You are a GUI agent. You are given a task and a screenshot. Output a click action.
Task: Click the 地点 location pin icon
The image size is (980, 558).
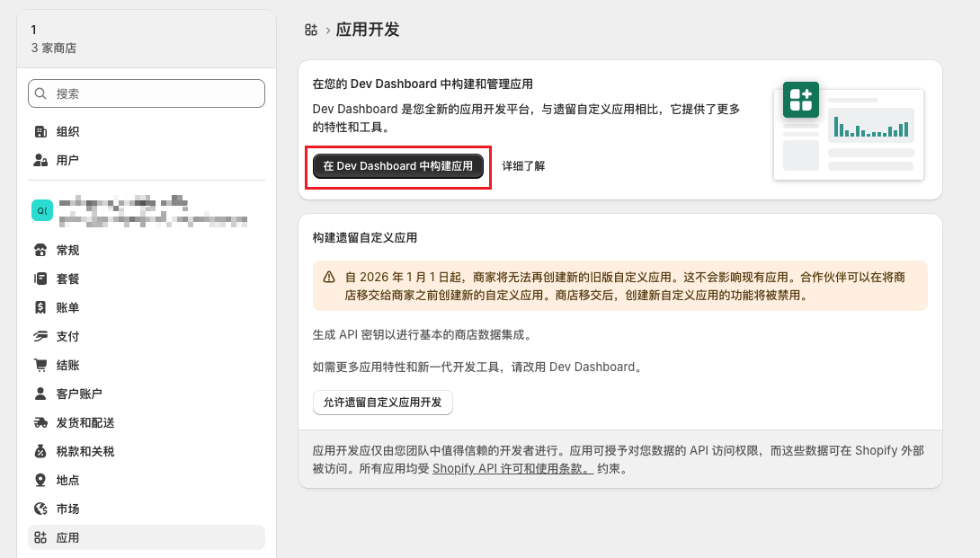(40, 480)
